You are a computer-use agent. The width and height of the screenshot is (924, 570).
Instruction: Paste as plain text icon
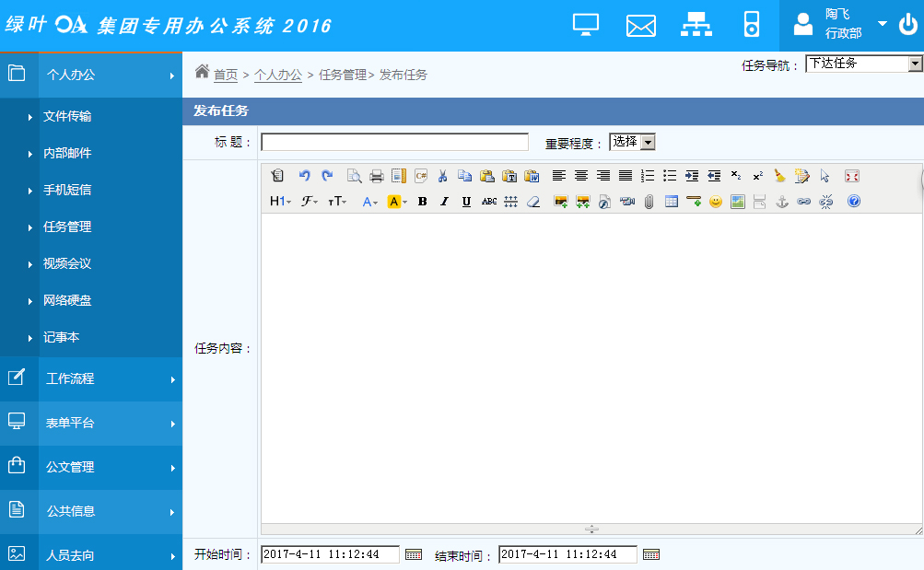pyautogui.click(x=509, y=176)
